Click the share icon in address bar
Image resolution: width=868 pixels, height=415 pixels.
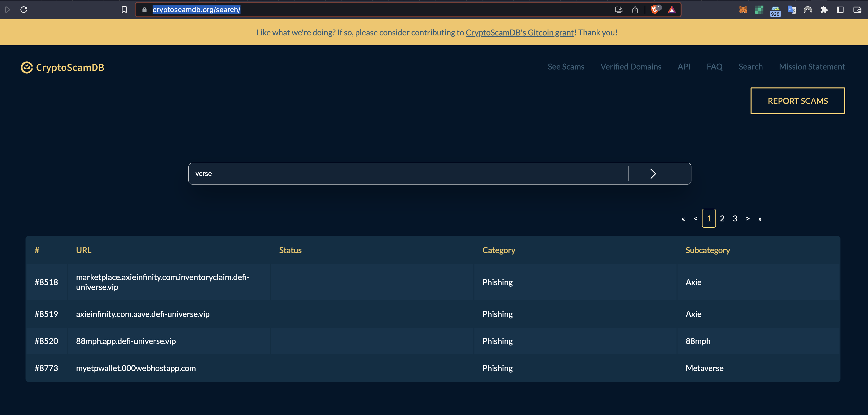[635, 10]
